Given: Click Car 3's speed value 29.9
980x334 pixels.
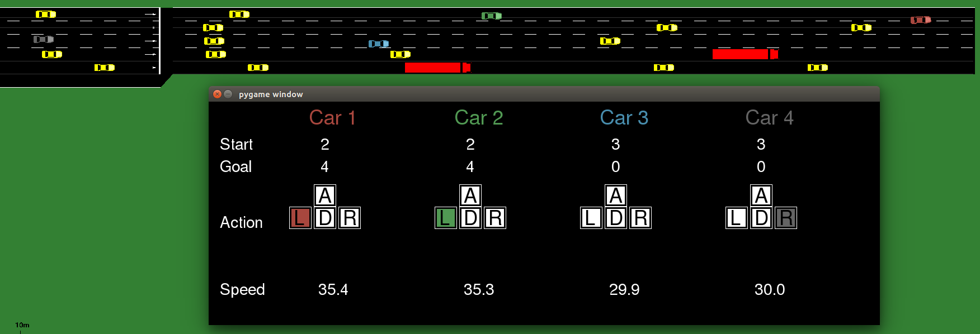Looking at the screenshot, I should tap(624, 289).
